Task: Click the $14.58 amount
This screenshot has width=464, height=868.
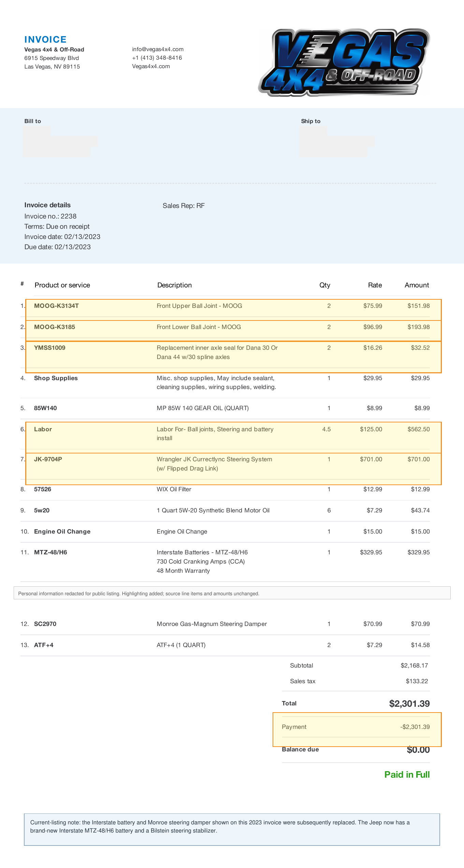Action: click(x=420, y=645)
